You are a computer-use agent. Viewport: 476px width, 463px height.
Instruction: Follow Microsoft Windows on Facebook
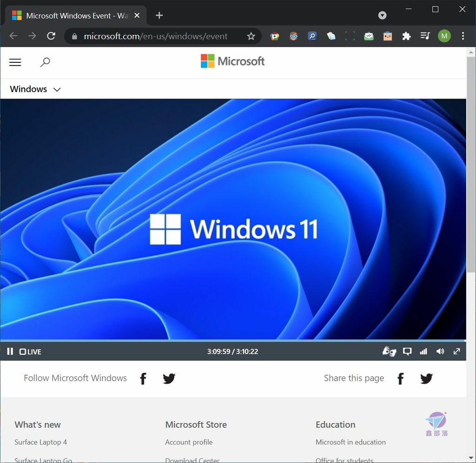click(x=143, y=378)
